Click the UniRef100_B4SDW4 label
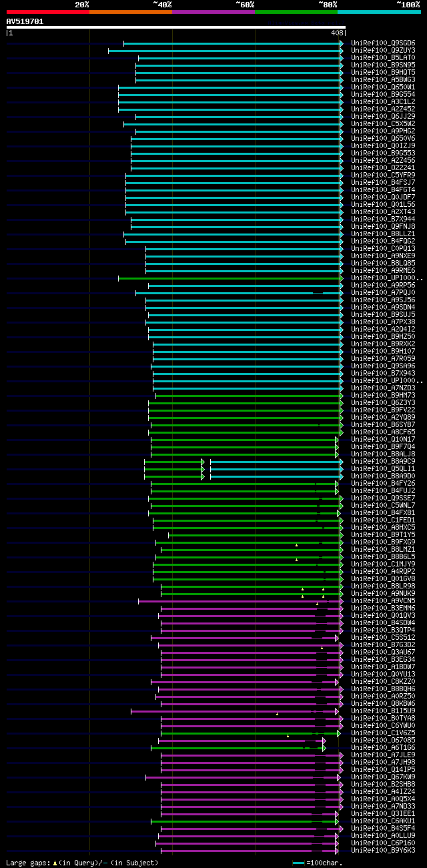 pos(383,623)
